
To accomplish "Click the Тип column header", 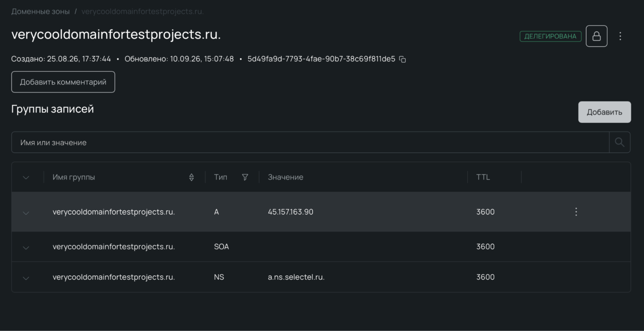I will coord(220,177).
